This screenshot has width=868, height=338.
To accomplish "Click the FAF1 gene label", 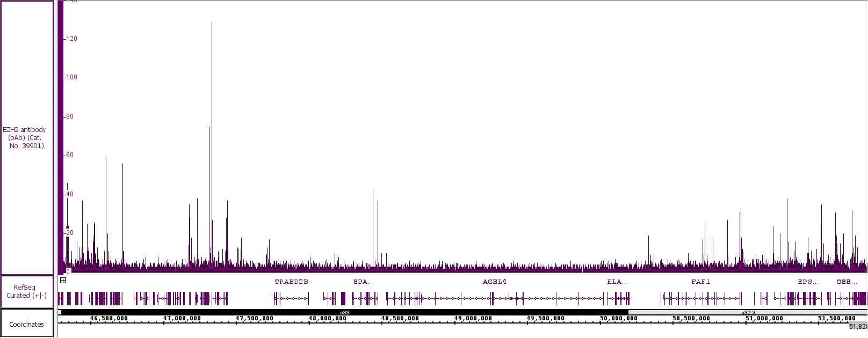I will tap(700, 282).
